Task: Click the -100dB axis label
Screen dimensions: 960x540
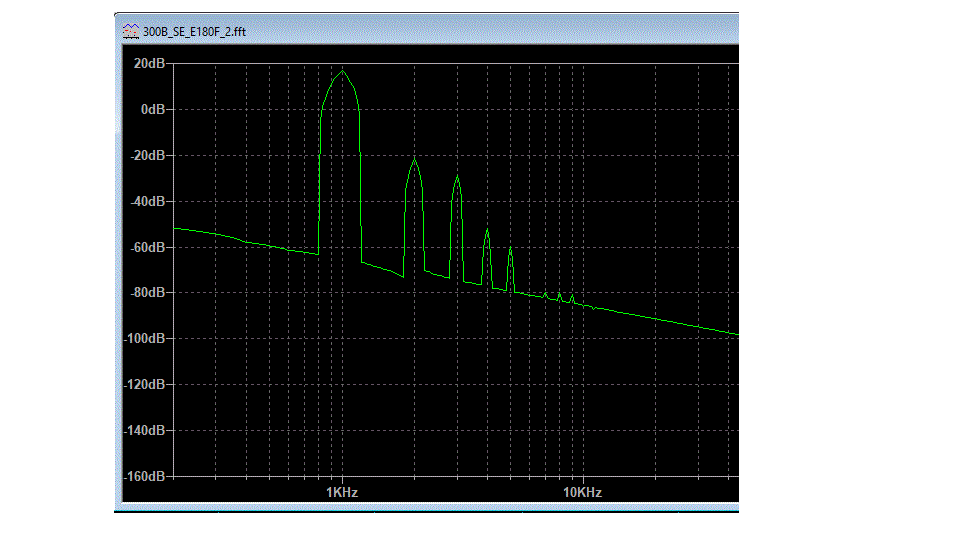Action: pos(144,339)
